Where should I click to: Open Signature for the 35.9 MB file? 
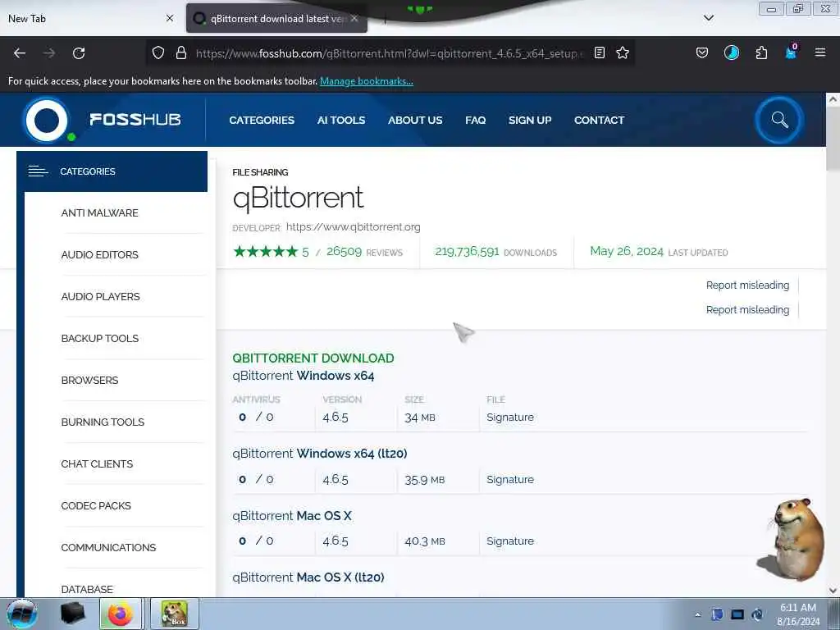510,479
